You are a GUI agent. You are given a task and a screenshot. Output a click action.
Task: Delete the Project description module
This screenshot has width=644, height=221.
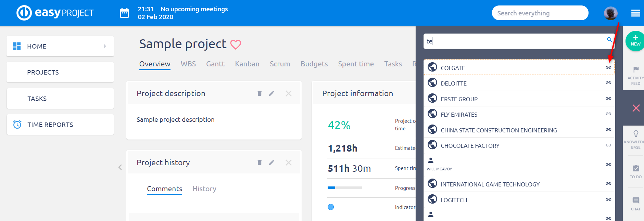(x=260, y=93)
